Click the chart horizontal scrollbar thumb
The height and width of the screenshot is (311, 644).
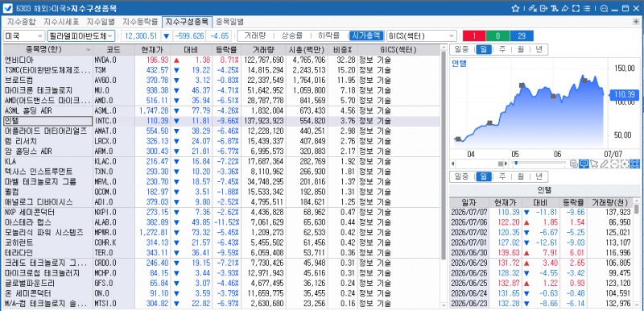500,164
